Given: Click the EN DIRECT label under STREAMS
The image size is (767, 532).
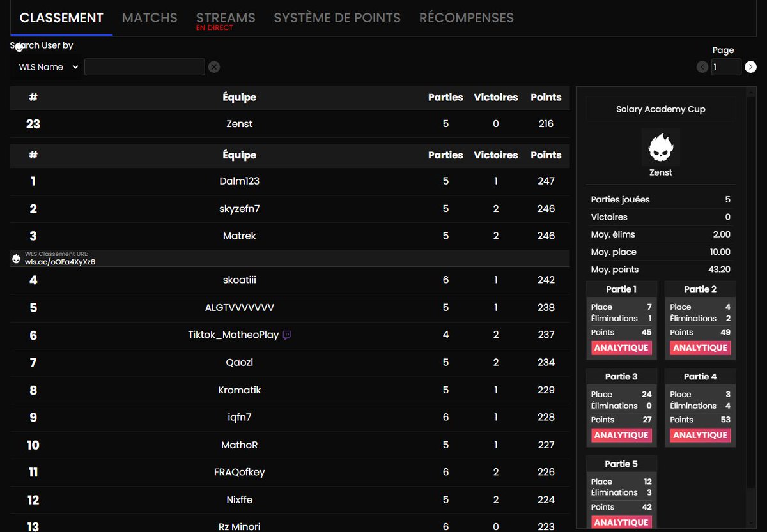Looking at the screenshot, I should click(x=215, y=28).
